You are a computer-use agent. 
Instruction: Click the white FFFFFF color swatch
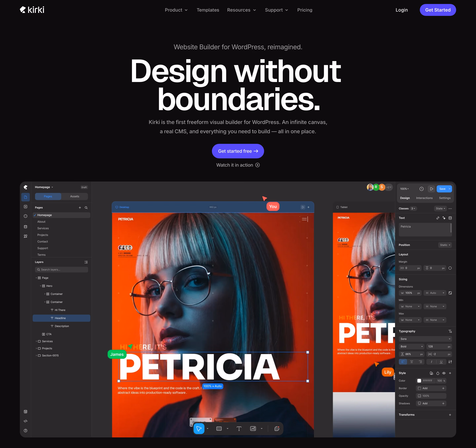(x=419, y=381)
